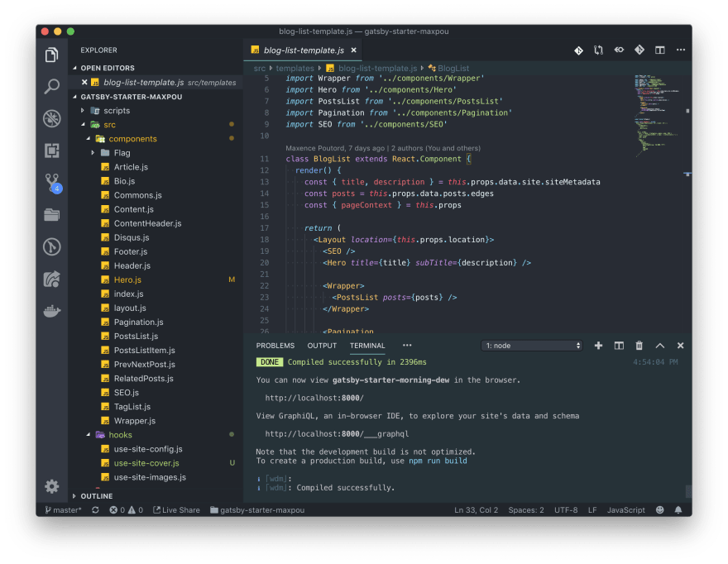Open the Debug view with bug icon
Viewport: 728px width, 564px height.
point(51,118)
